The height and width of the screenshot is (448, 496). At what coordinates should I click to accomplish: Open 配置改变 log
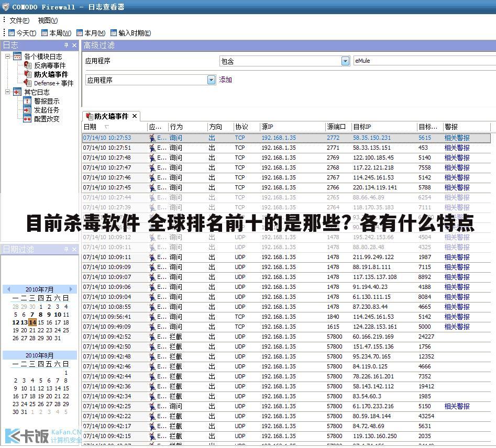47,119
